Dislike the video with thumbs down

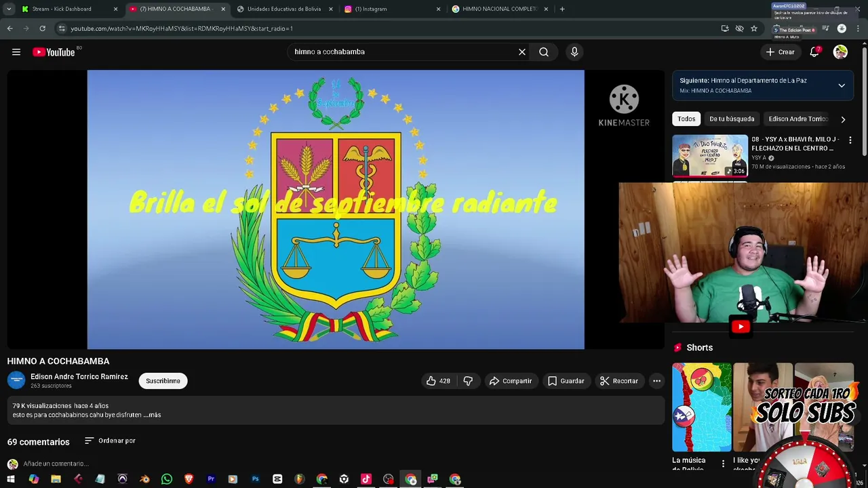pos(468,381)
